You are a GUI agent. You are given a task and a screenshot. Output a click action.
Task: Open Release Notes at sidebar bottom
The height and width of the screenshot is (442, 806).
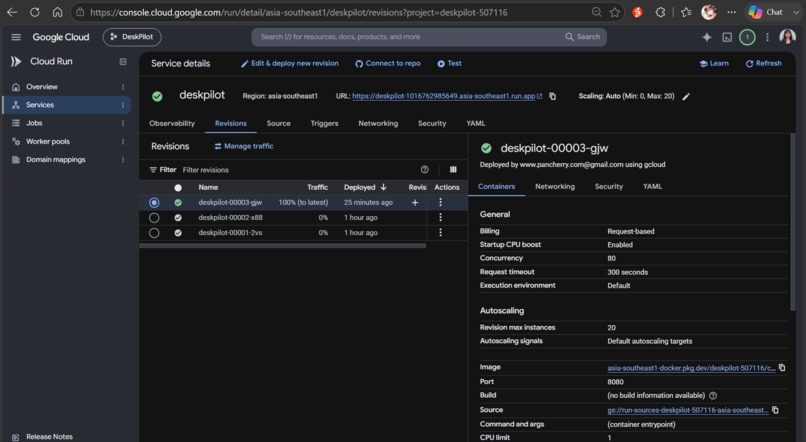click(49, 436)
